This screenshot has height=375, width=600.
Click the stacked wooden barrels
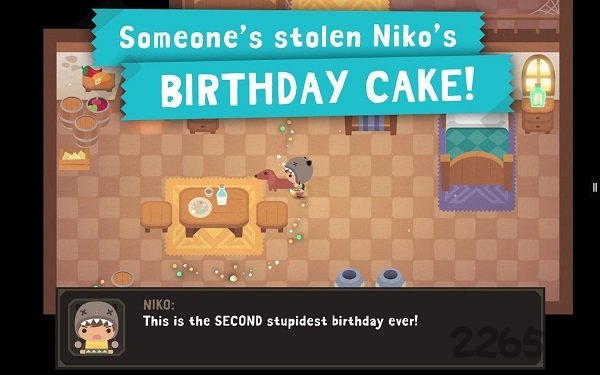[x=78, y=119]
